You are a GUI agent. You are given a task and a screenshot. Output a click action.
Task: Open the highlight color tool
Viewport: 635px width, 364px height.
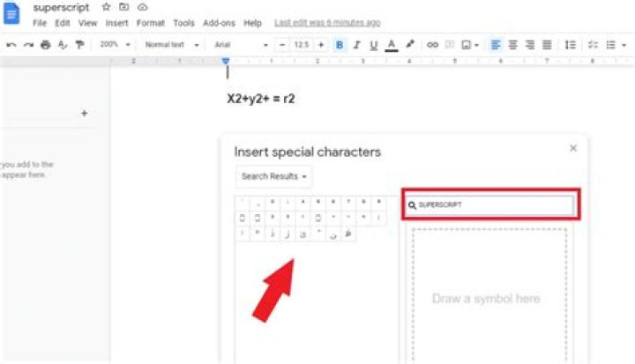pos(410,44)
